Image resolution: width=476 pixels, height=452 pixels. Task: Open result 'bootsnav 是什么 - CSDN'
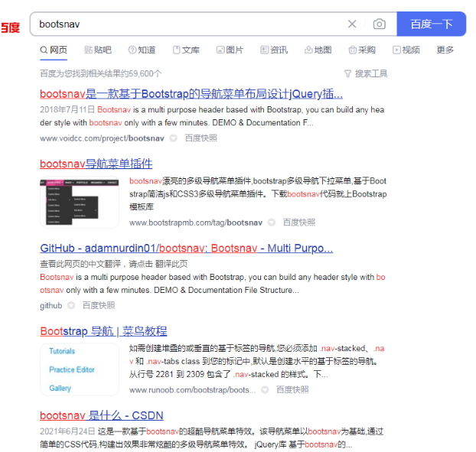102,415
